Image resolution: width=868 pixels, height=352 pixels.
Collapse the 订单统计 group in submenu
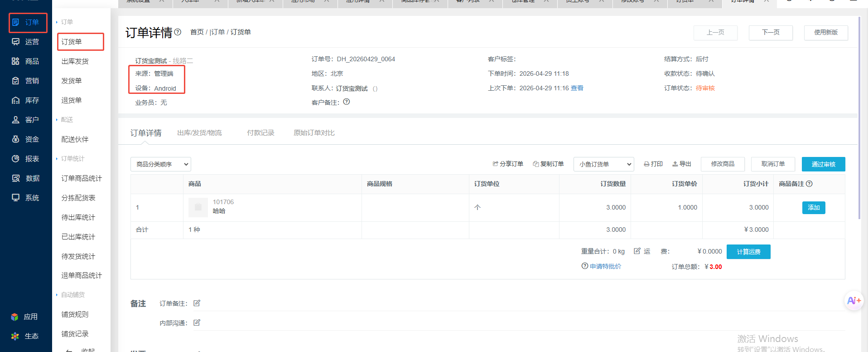click(70, 159)
